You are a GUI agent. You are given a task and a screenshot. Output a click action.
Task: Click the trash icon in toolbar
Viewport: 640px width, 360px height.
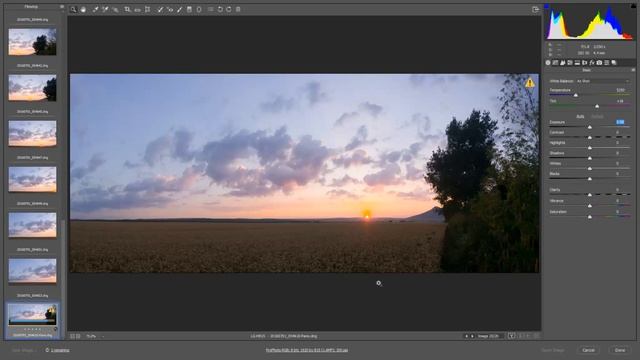pyautogui.click(x=238, y=9)
